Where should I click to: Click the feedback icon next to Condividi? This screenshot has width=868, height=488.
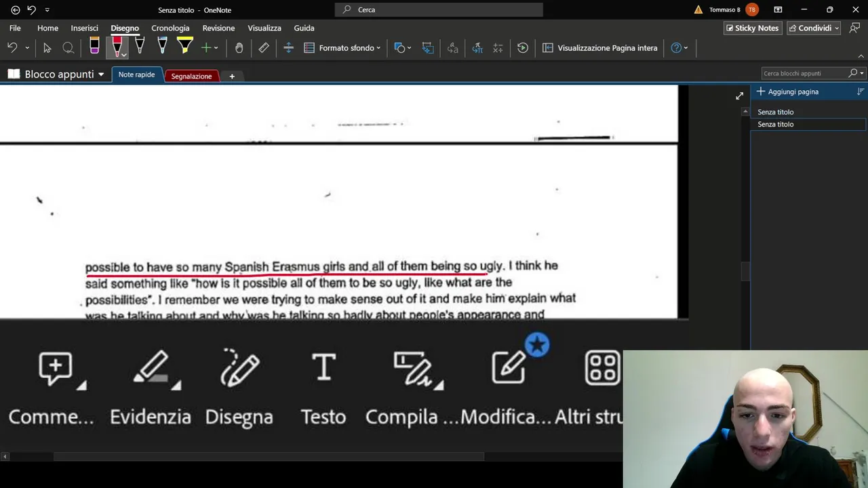[854, 28]
